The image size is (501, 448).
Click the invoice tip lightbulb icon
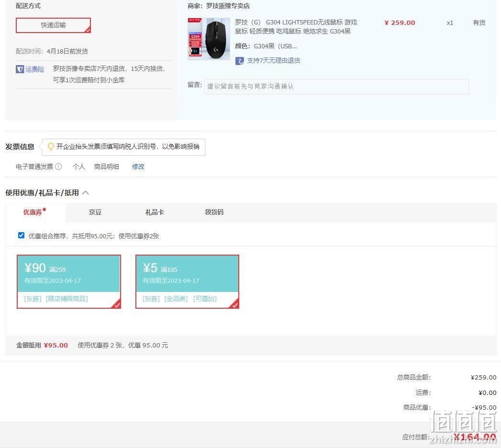click(51, 146)
